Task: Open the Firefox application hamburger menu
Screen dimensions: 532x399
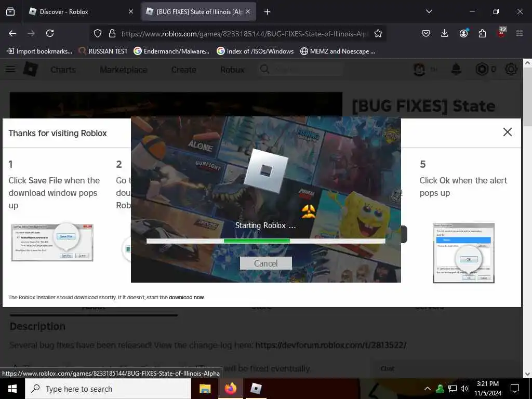Action: pyautogui.click(x=520, y=33)
